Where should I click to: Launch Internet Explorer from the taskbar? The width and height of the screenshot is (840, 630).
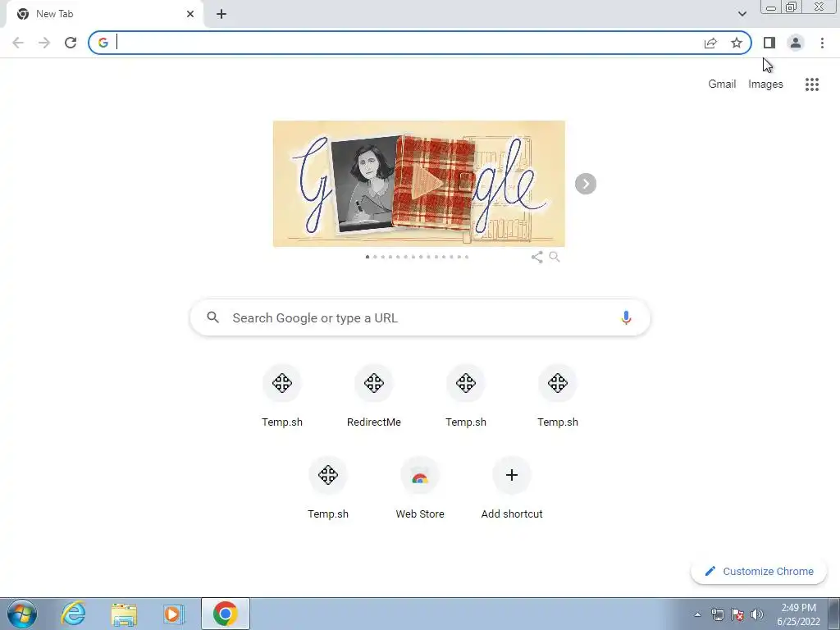click(73, 614)
